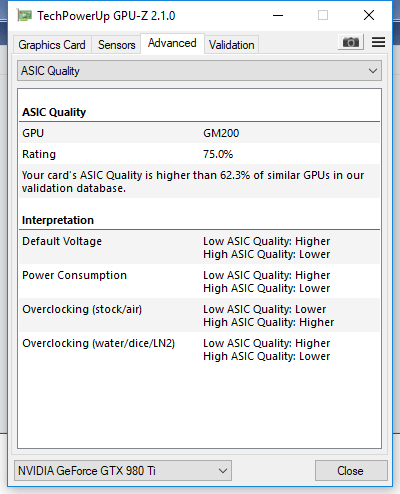Select the Overclocking (water/dice/LN2) label
The height and width of the screenshot is (494, 400).
pos(99,343)
